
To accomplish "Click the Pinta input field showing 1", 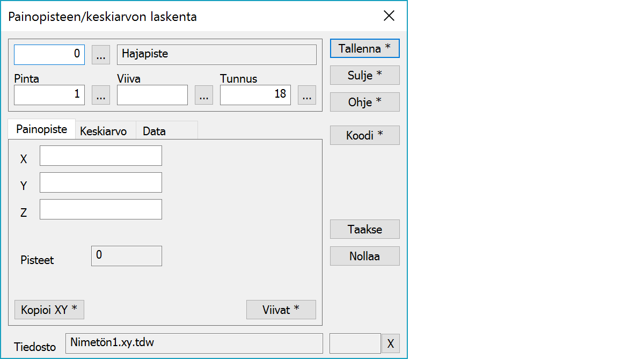I will click(49, 95).
